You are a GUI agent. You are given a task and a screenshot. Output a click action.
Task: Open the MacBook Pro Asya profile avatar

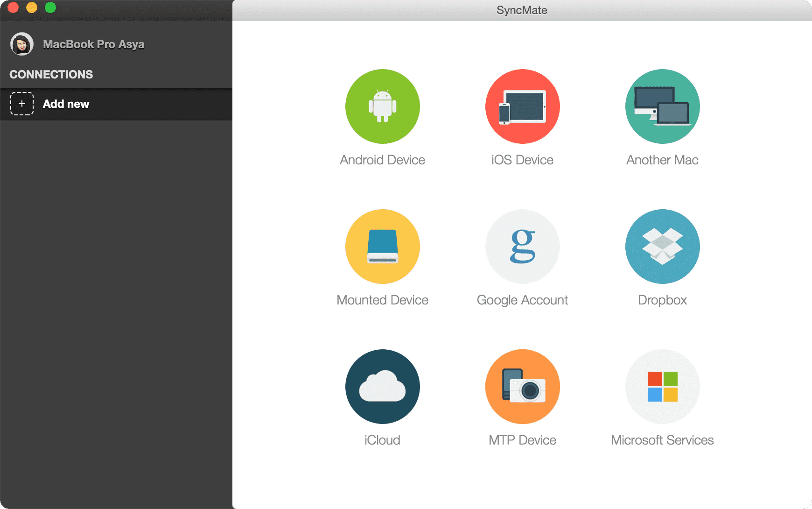tap(21, 43)
